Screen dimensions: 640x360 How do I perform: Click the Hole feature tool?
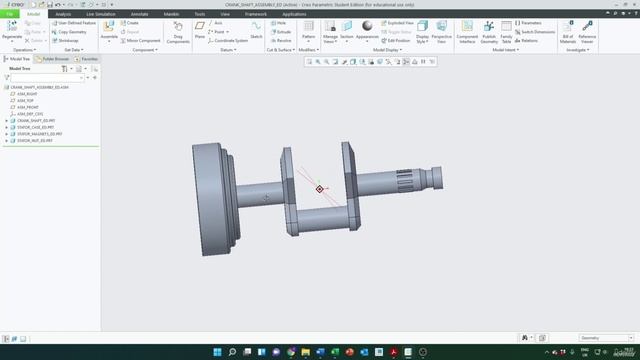279,23
